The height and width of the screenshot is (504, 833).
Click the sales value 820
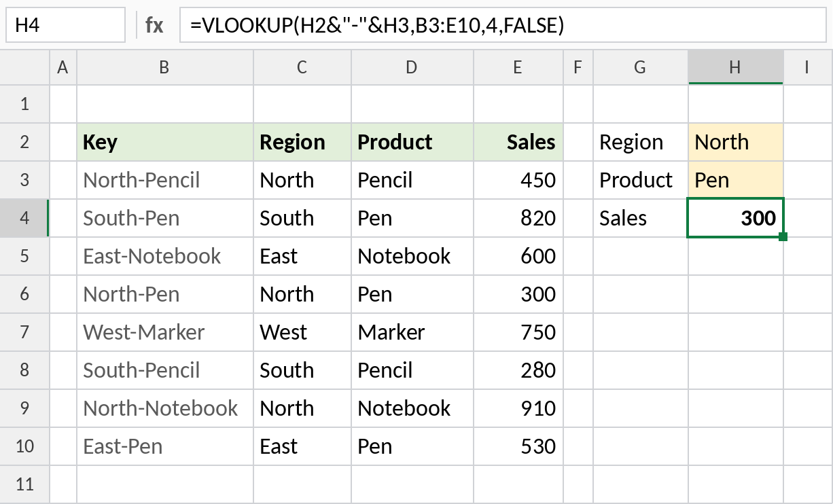(x=518, y=218)
